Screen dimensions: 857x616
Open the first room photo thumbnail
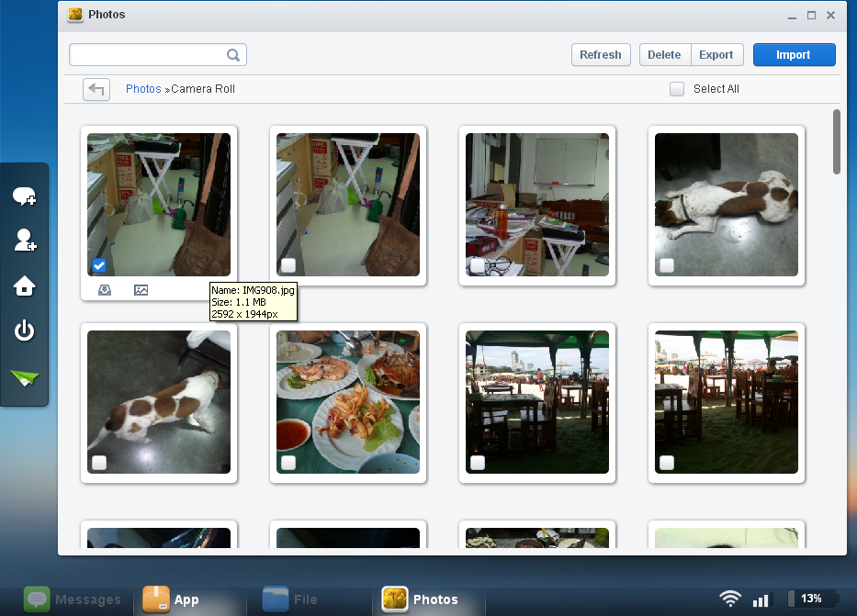point(159,204)
